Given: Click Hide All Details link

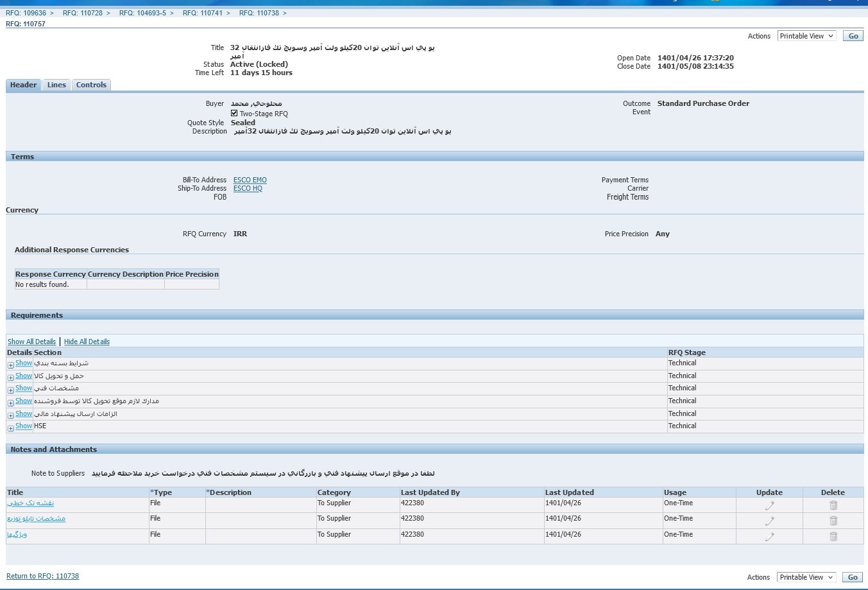Looking at the screenshot, I should tap(87, 342).
